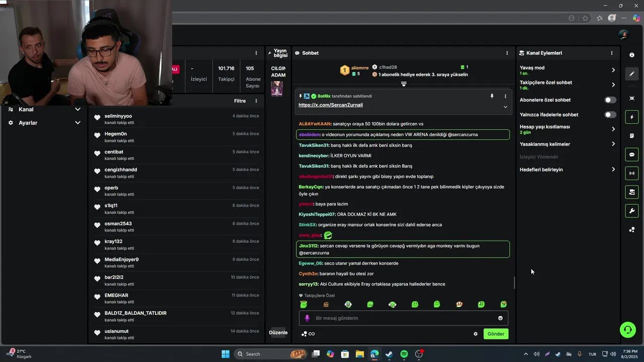The height and width of the screenshot is (362, 644).
Task: Click into Bir mesaj gönderin field
Action: pyautogui.click(x=404, y=318)
